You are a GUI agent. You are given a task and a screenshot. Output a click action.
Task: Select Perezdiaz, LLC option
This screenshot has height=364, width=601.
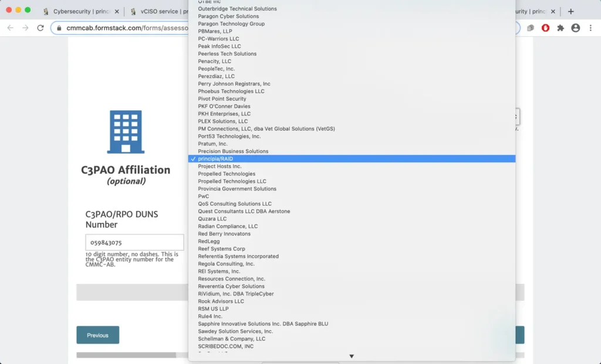(352, 76)
